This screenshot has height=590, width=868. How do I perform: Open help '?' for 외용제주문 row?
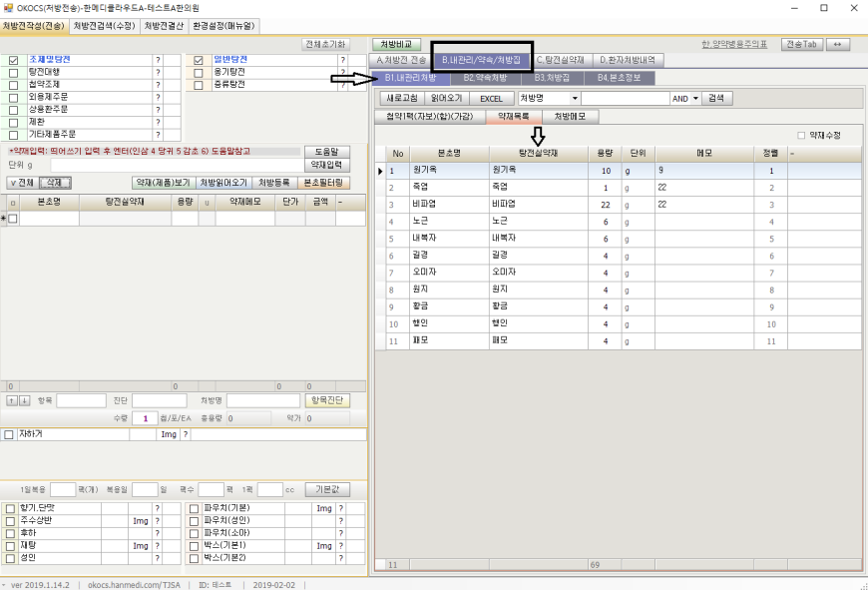158,98
